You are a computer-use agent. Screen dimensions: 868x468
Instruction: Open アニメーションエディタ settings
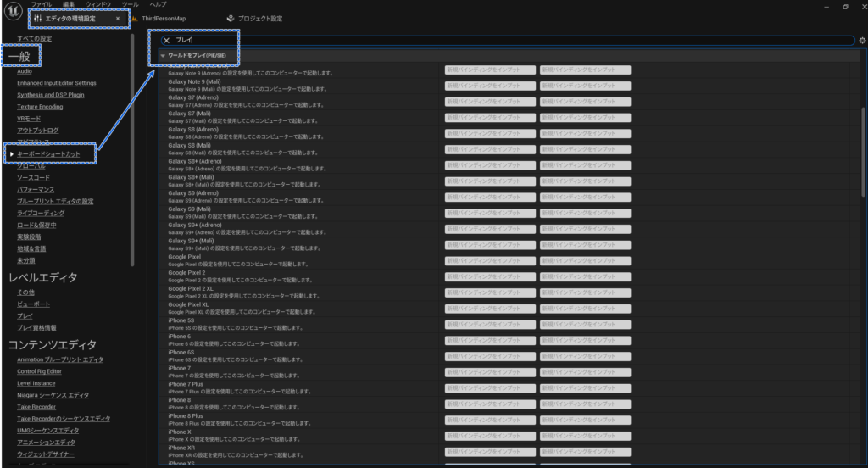pos(46,443)
